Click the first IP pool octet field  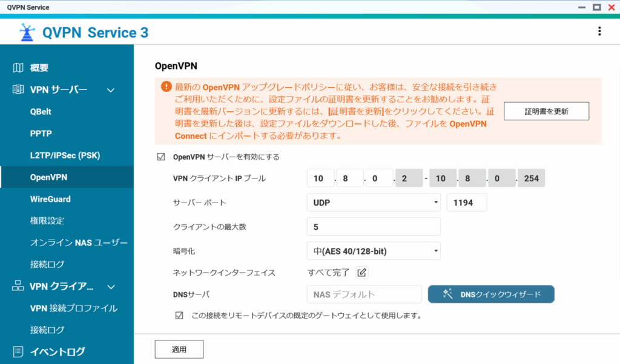(321, 178)
